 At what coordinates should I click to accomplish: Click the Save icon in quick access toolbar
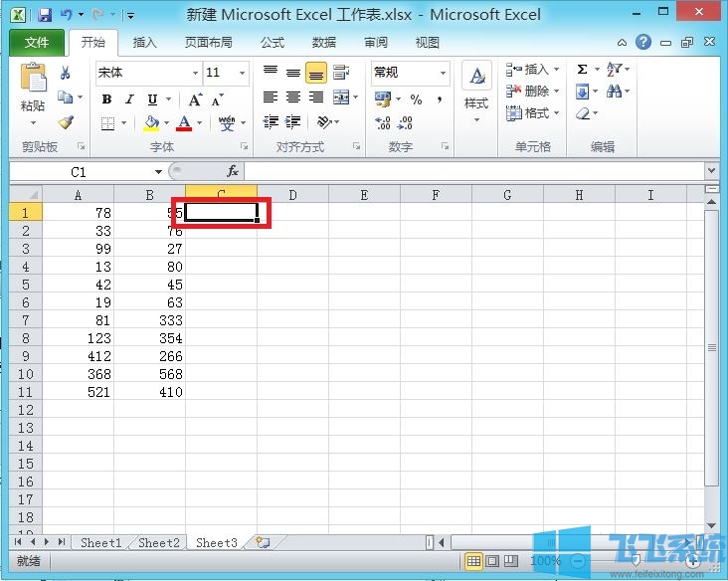(45, 15)
